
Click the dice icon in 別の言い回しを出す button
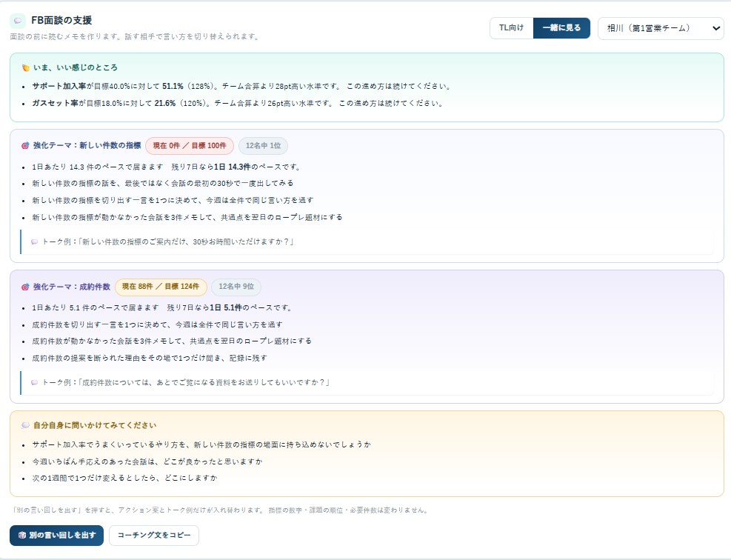[x=22, y=536]
